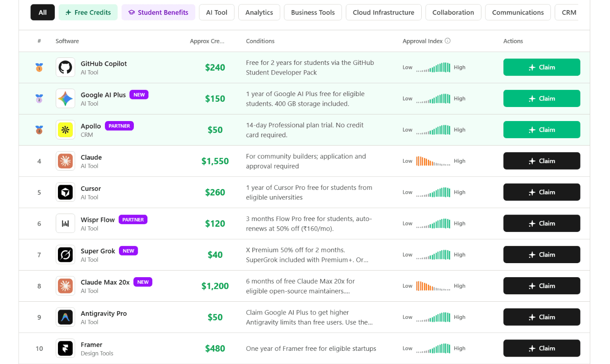Filter by Student Benefits
Screen dimensions: 610x364
click(158, 12)
